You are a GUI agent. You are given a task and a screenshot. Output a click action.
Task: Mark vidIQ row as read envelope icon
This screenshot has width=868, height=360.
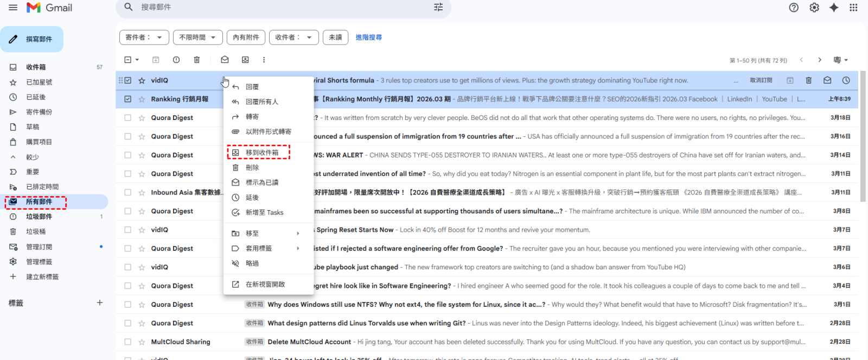pos(827,80)
